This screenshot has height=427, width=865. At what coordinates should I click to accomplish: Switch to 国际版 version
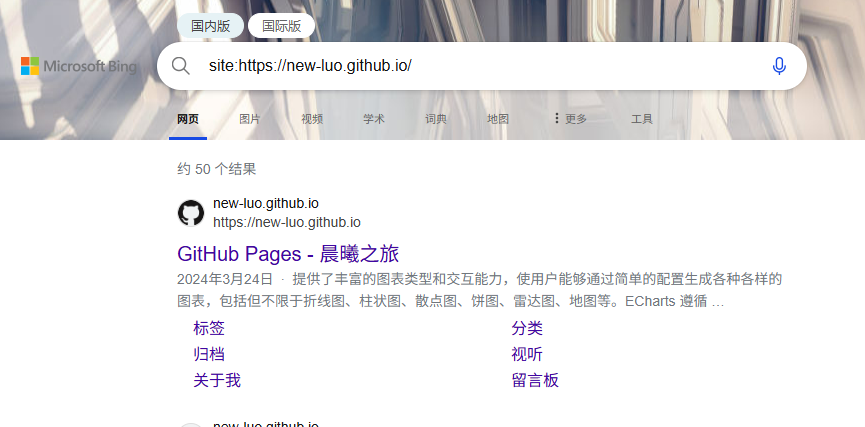[281, 26]
